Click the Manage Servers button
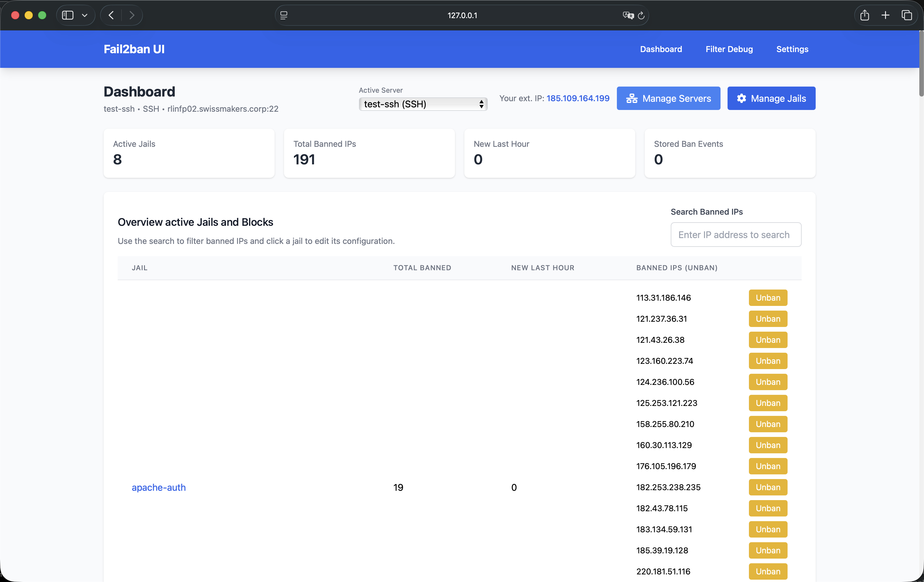The width and height of the screenshot is (924, 582). click(x=668, y=99)
